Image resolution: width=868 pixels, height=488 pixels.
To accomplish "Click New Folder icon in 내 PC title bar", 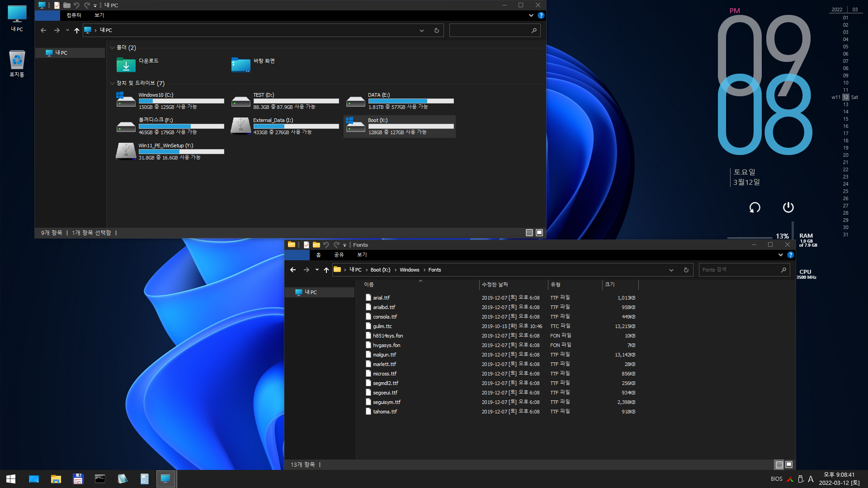I will [67, 5].
